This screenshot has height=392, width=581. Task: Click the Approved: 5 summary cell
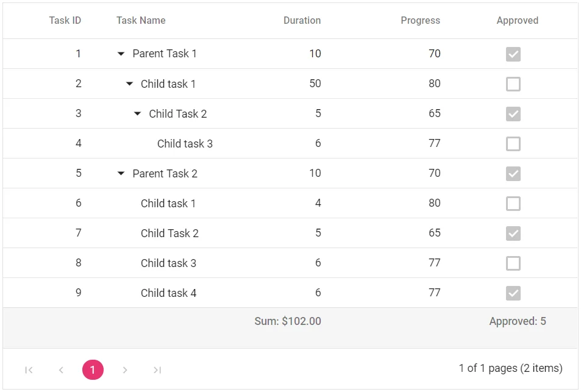point(517,321)
